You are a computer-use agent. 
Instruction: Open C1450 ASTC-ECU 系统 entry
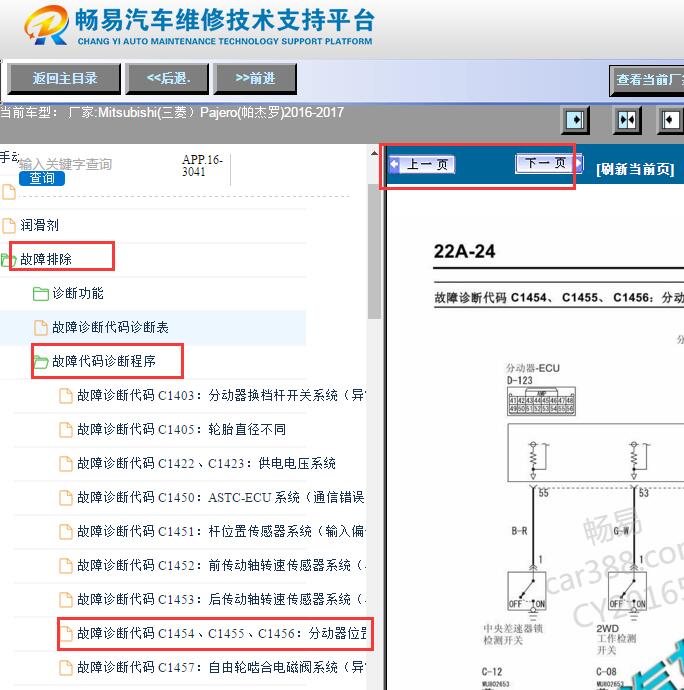point(221,497)
